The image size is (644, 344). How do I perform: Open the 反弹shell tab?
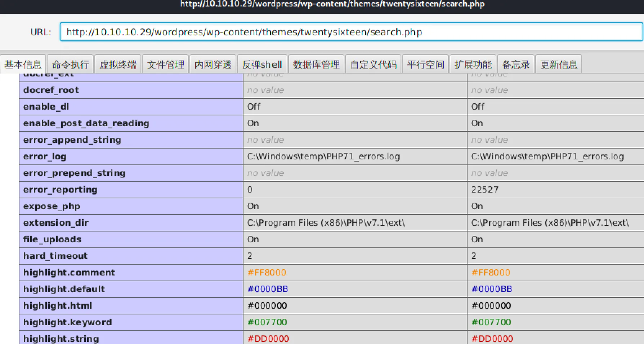click(262, 65)
